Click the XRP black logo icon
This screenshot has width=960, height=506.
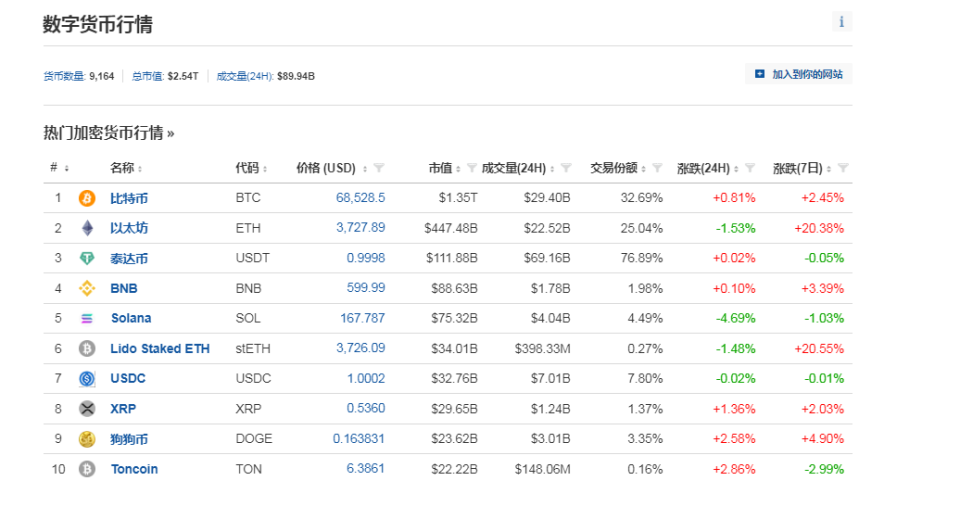tap(87, 409)
